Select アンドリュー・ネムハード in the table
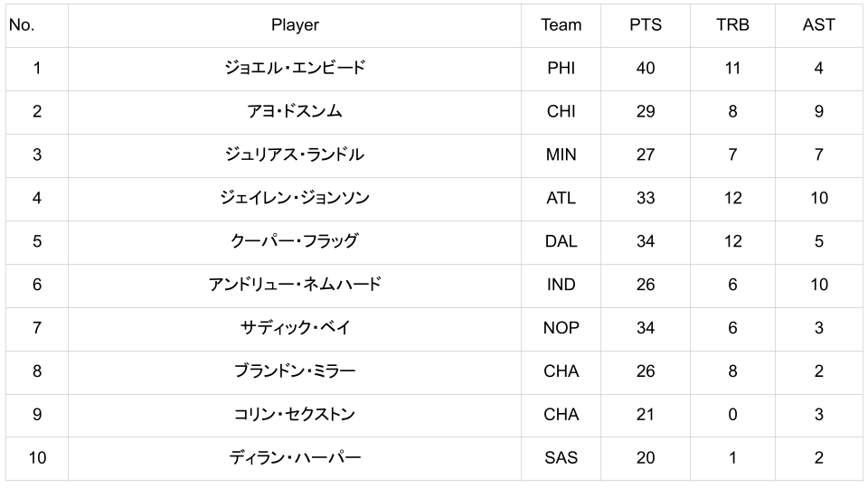Viewport: 868px width, 488px height. point(295,285)
